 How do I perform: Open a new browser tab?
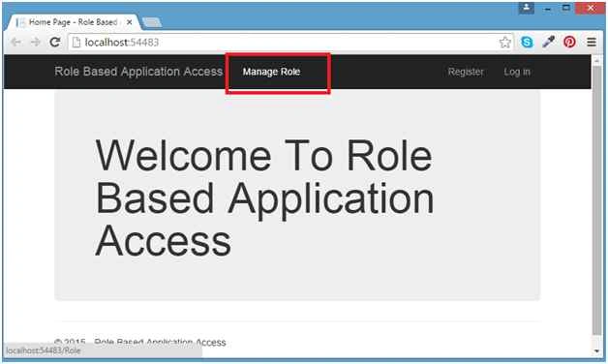click(152, 23)
